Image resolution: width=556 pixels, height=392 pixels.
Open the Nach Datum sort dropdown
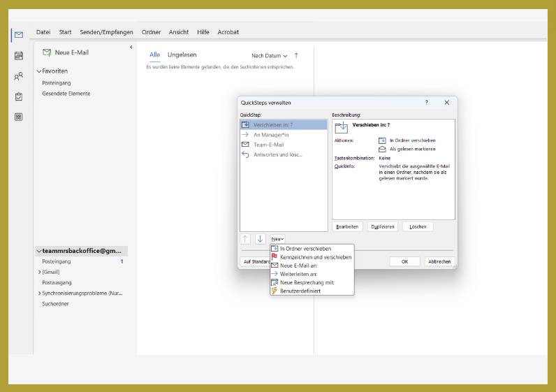269,56
